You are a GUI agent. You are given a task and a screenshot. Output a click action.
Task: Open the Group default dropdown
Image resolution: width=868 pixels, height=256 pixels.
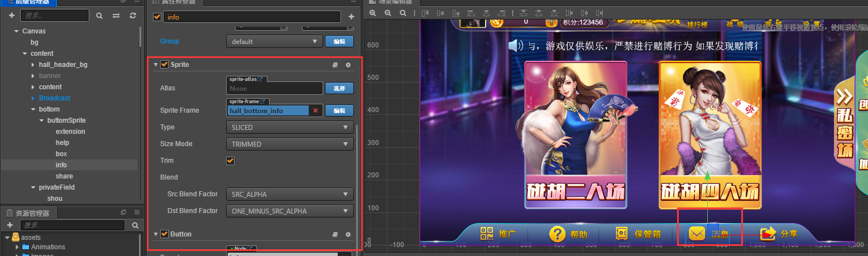click(274, 41)
